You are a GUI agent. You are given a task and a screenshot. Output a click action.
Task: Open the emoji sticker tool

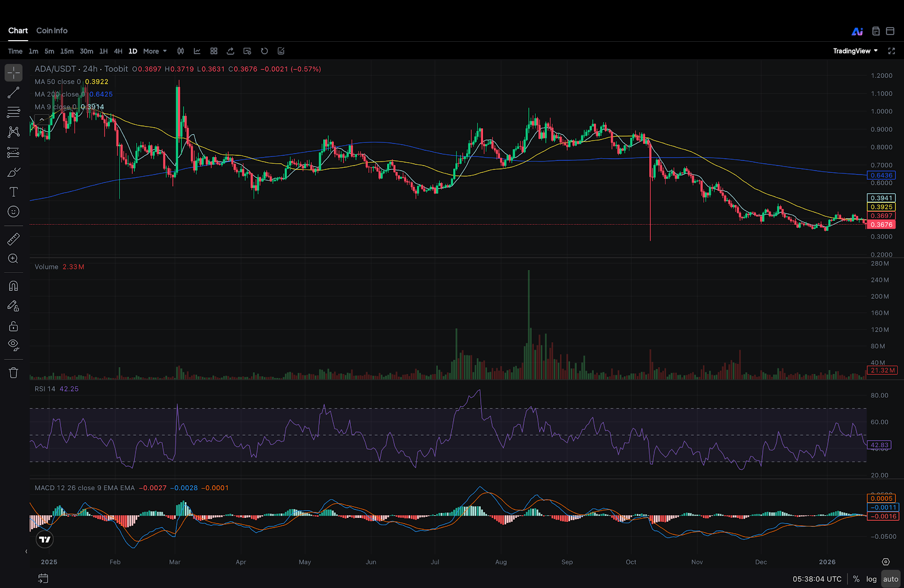[14, 212]
